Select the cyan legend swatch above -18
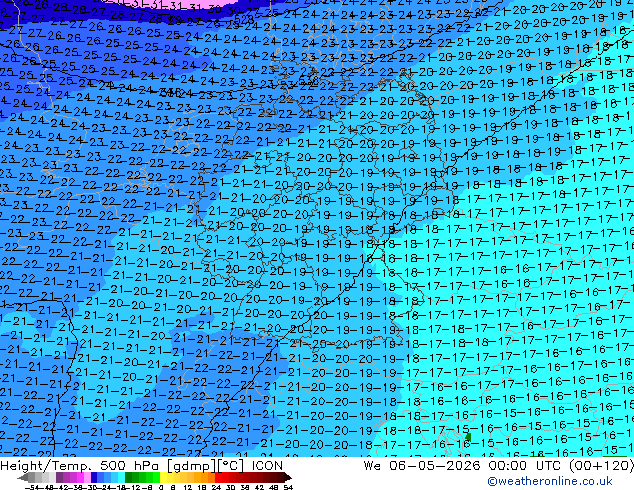Image resolution: width=634 pixels, height=490 pixels. click(x=121, y=477)
